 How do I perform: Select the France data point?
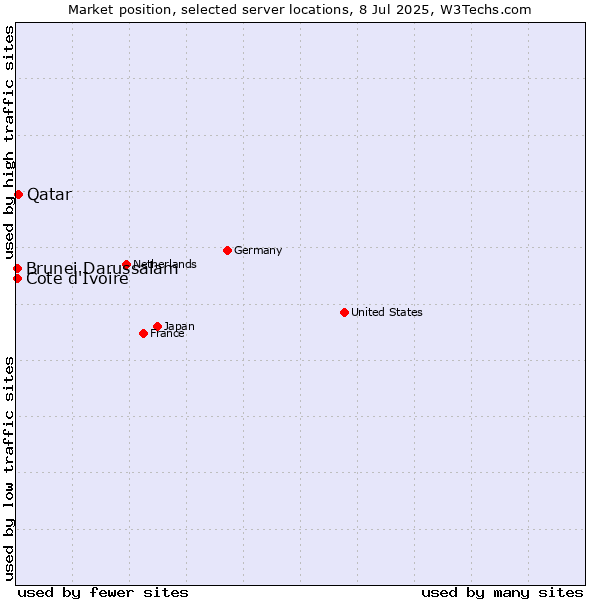click(143, 333)
